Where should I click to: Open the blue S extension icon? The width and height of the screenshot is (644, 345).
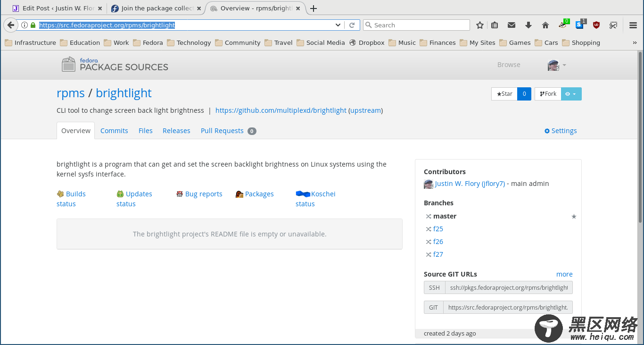580,25
